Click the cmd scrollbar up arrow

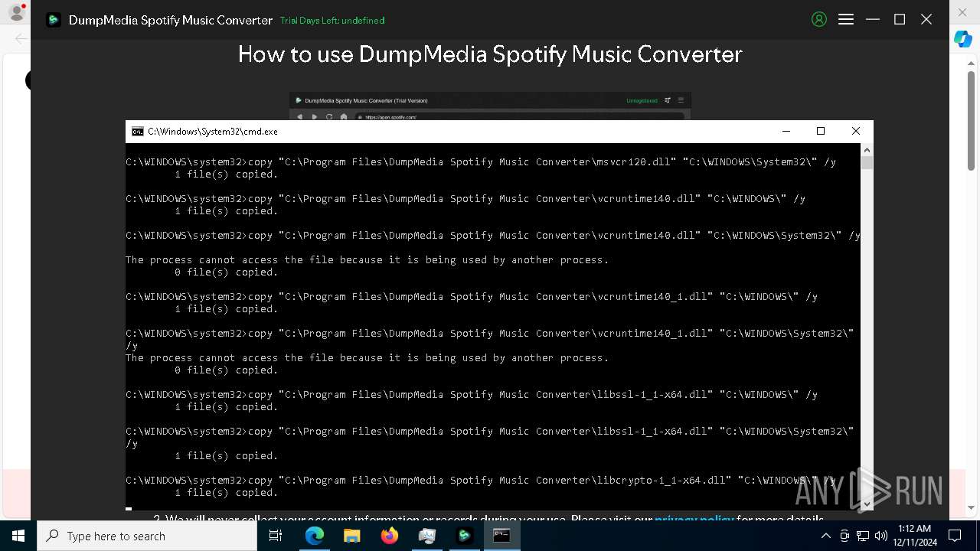click(x=867, y=150)
